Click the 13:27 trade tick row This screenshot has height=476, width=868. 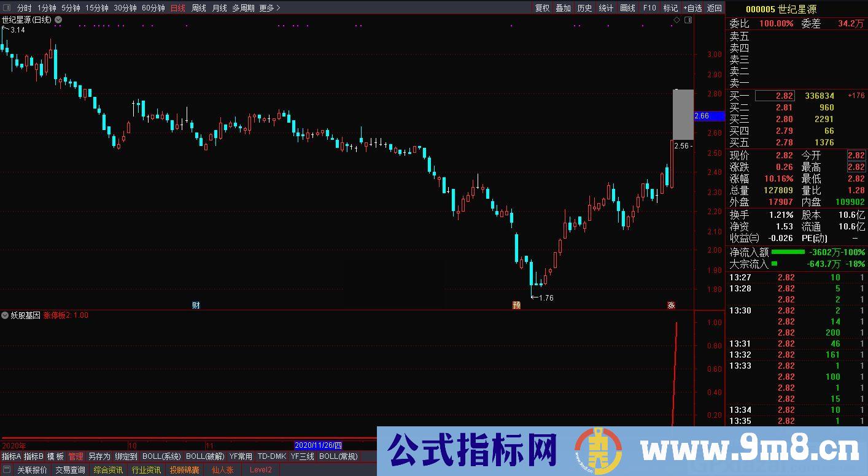point(796,277)
